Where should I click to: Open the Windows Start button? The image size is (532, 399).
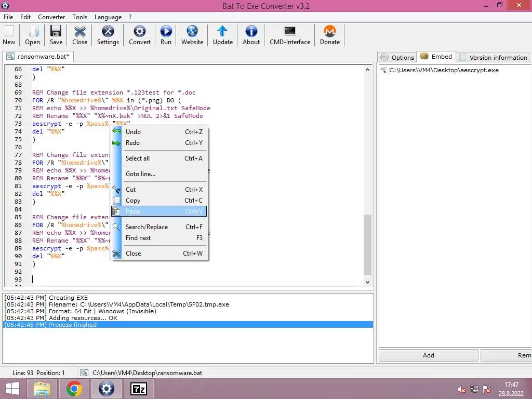pyautogui.click(x=12, y=389)
